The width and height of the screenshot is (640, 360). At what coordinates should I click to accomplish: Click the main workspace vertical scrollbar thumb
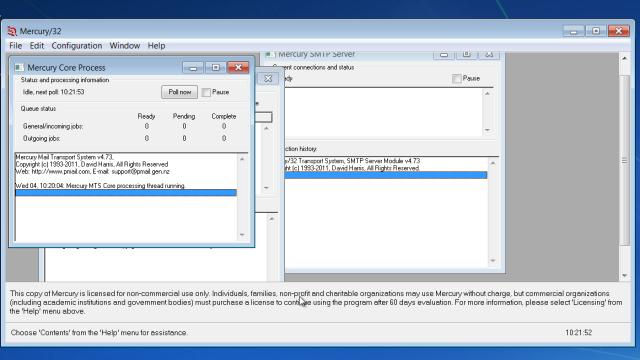click(625, 160)
